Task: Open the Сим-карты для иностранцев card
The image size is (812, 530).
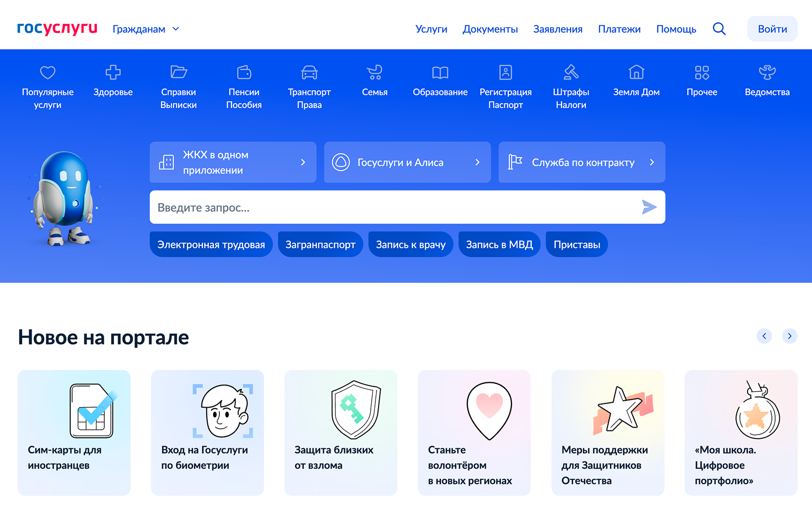Action: click(74, 433)
